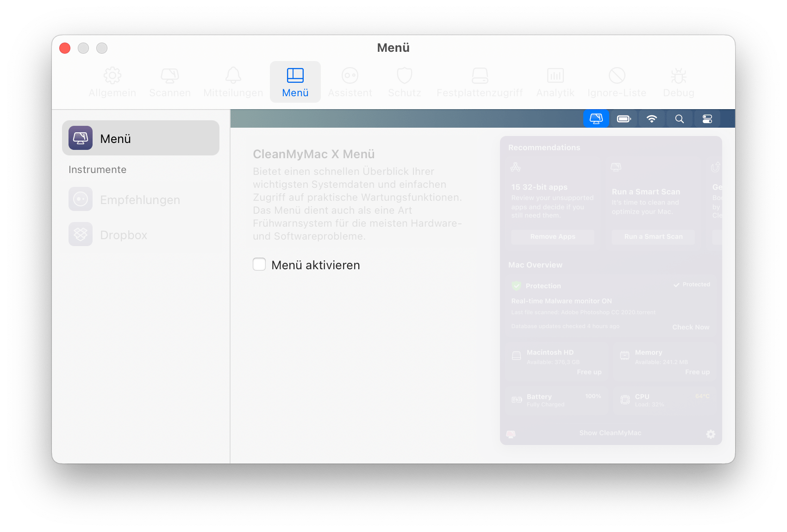The image size is (787, 532).
Task: Select the Menü toolbar tab
Action: 295,82
